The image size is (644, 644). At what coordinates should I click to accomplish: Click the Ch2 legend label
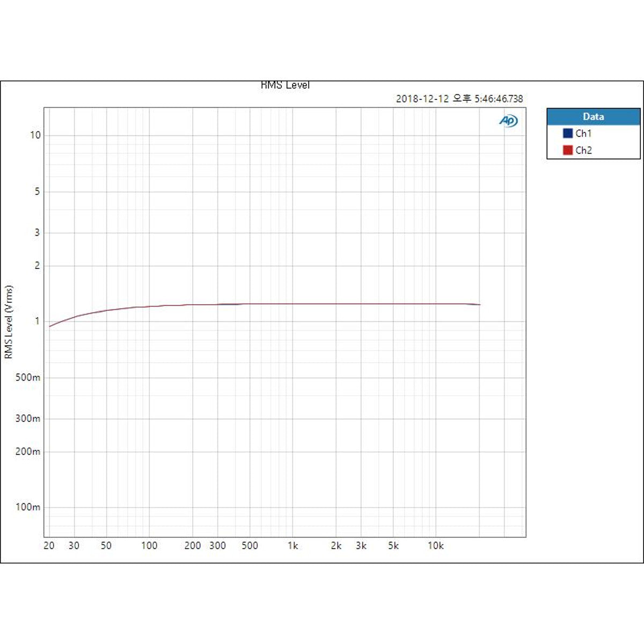point(583,150)
